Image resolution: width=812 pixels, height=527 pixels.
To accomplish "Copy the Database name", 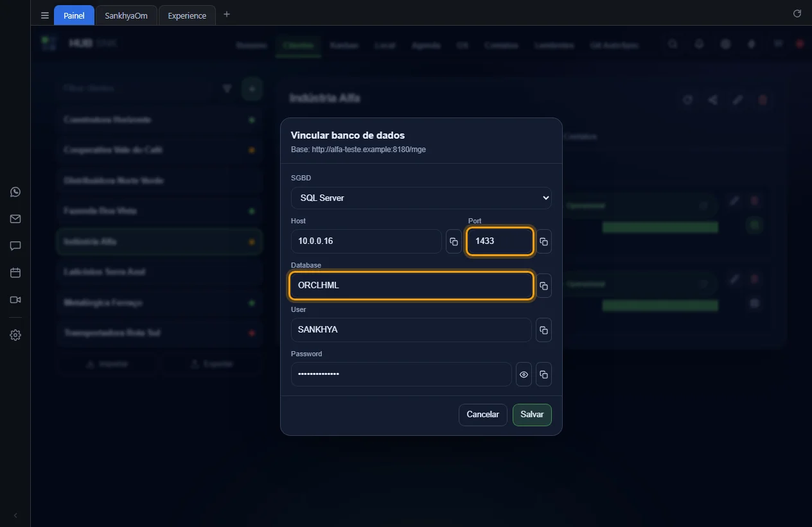I will 543,286.
